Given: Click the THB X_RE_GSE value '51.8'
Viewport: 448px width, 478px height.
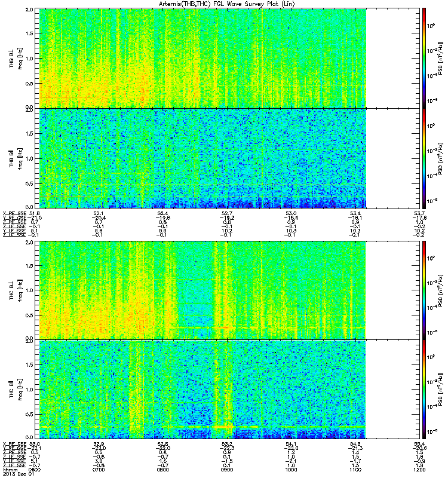Looking at the screenshot, I should 34,213.
